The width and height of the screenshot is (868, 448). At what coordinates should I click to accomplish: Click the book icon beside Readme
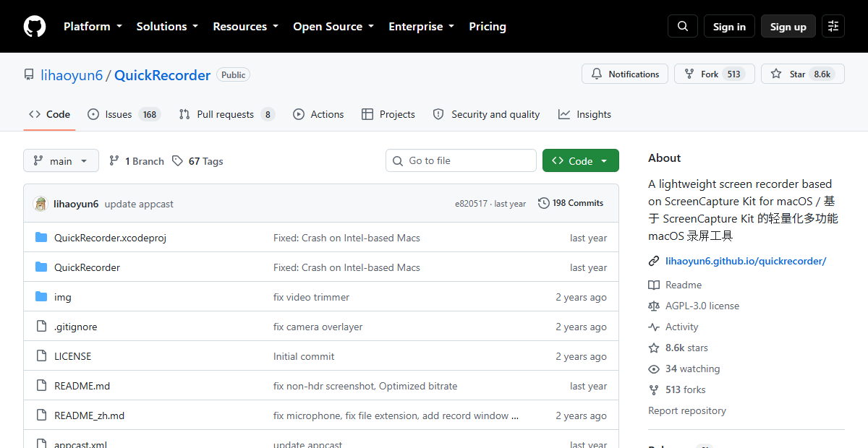pyautogui.click(x=654, y=285)
